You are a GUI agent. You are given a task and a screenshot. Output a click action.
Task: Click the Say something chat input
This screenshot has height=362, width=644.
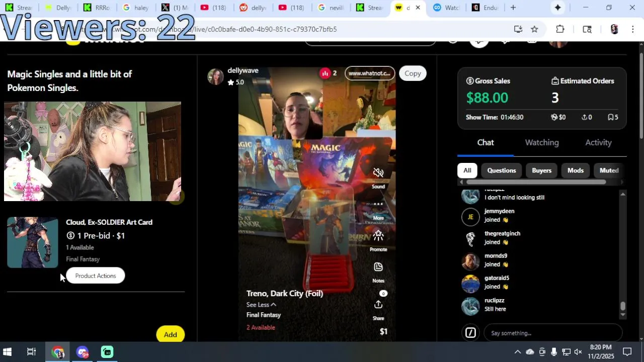point(552,333)
